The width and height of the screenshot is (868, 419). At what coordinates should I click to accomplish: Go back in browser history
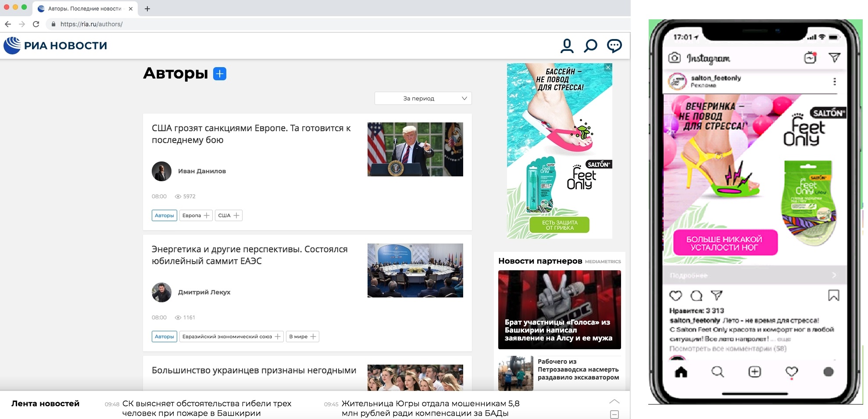coord(8,24)
